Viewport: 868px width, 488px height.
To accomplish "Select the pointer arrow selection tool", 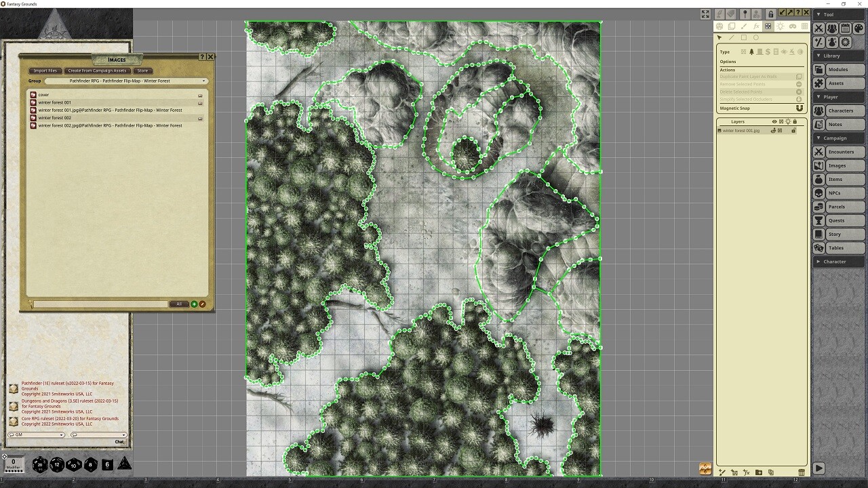I will pyautogui.click(x=719, y=38).
